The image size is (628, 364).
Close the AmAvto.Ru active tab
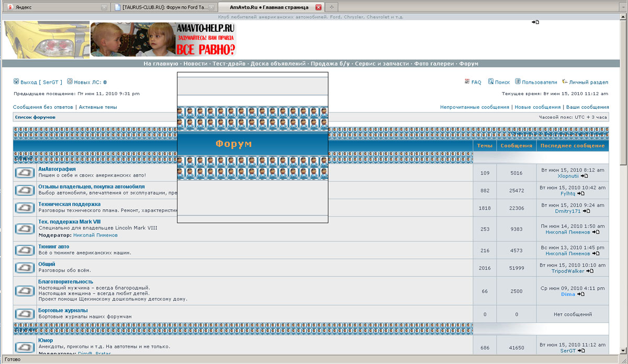pyautogui.click(x=318, y=7)
